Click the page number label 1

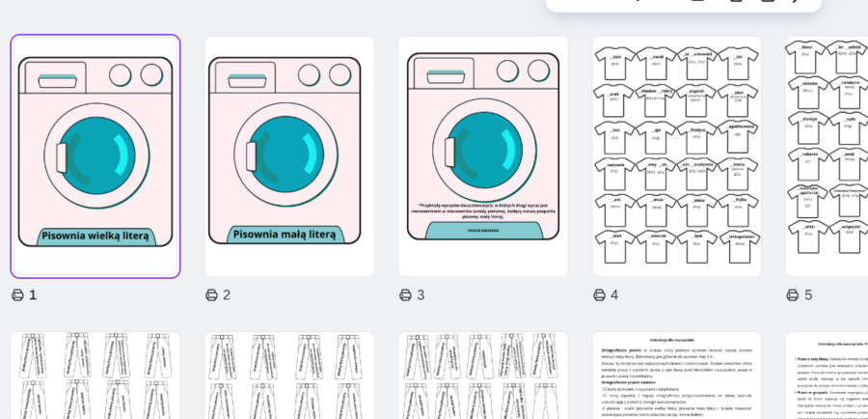pos(33,295)
